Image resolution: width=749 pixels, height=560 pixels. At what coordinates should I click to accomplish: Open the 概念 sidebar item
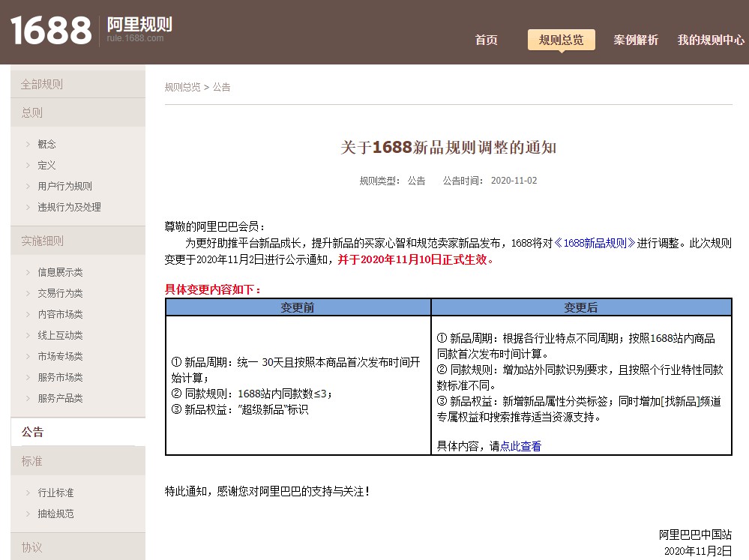click(x=46, y=144)
